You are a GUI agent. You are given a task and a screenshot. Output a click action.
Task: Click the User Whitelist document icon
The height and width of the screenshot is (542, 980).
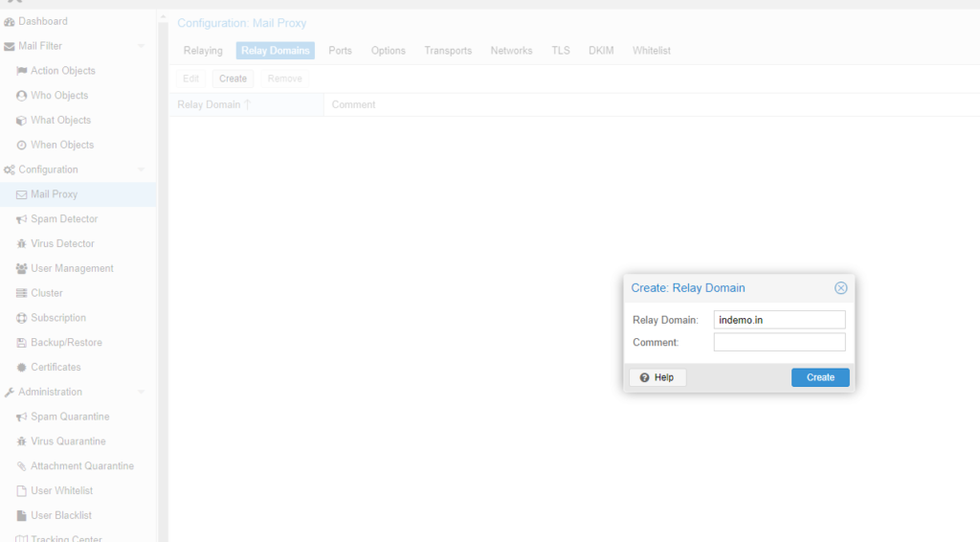coord(21,490)
